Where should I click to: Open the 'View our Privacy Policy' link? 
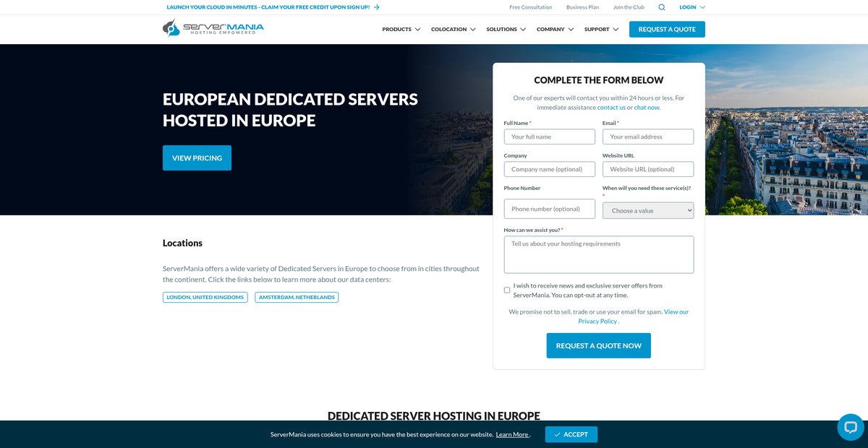click(633, 316)
